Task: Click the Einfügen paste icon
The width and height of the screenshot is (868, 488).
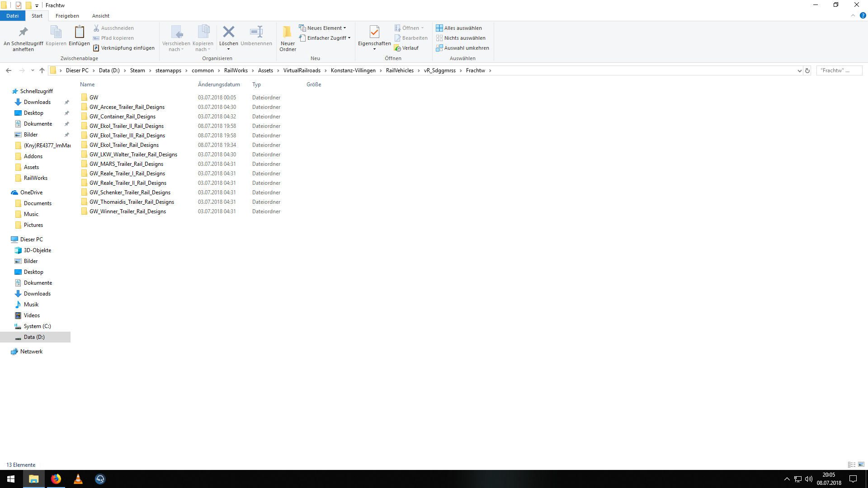Action: coord(79,32)
